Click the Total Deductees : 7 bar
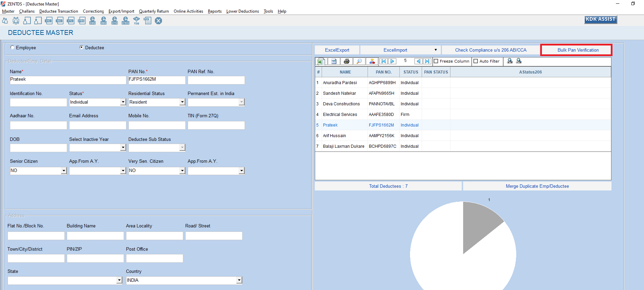644x290 pixels. click(388, 186)
